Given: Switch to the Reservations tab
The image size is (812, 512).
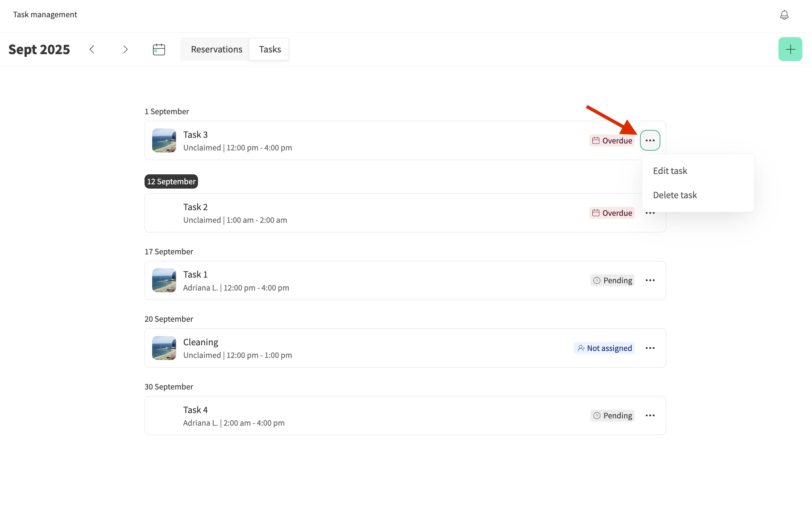Looking at the screenshot, I should 217,49.
